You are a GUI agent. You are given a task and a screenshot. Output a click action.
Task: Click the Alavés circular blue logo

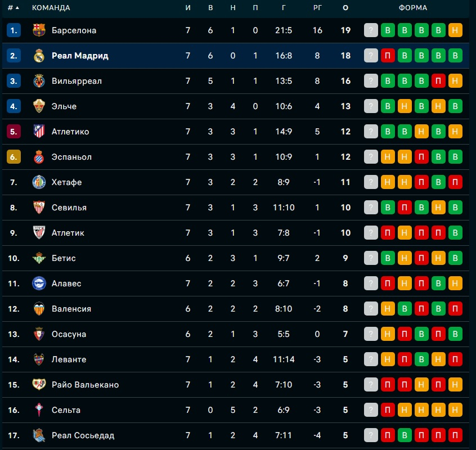click(x=39, y=283)
